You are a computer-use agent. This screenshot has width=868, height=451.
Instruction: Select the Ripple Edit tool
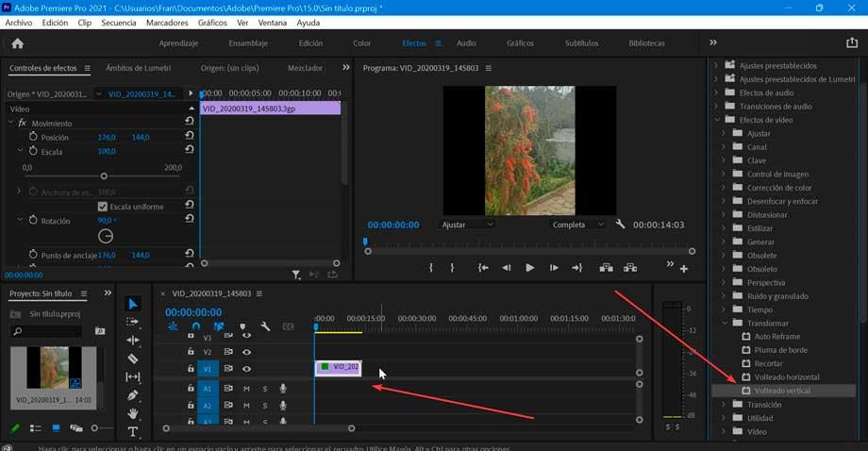[133, 340]
